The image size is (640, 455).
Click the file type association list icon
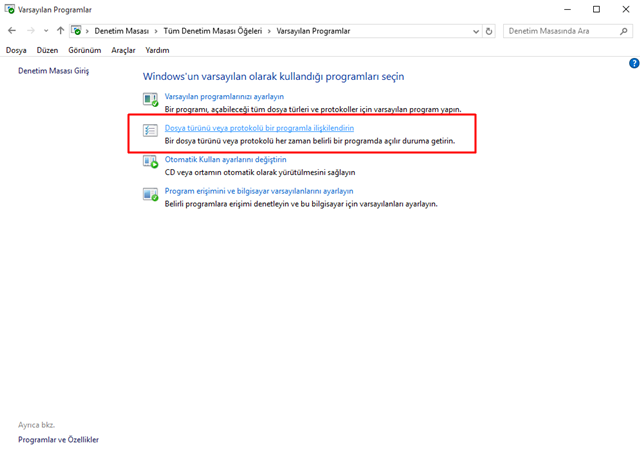(x=150, y=130)
